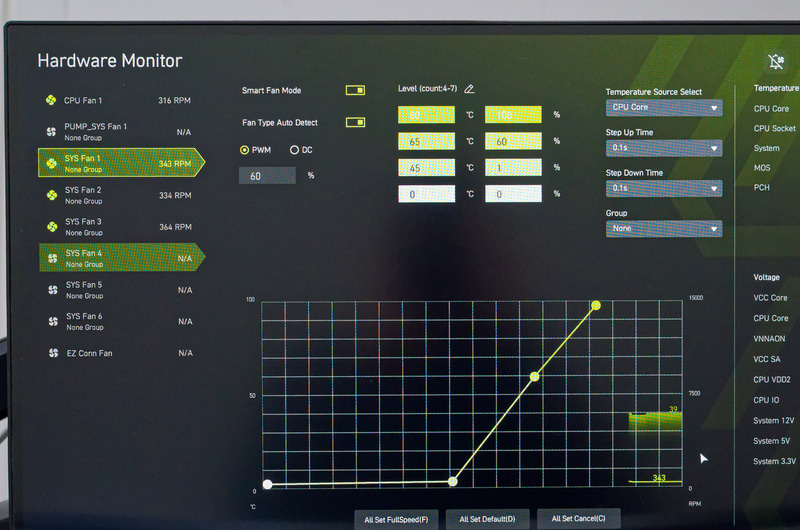
Task: Click the VCC SA voltage label
Action: (x=766, y=359)
